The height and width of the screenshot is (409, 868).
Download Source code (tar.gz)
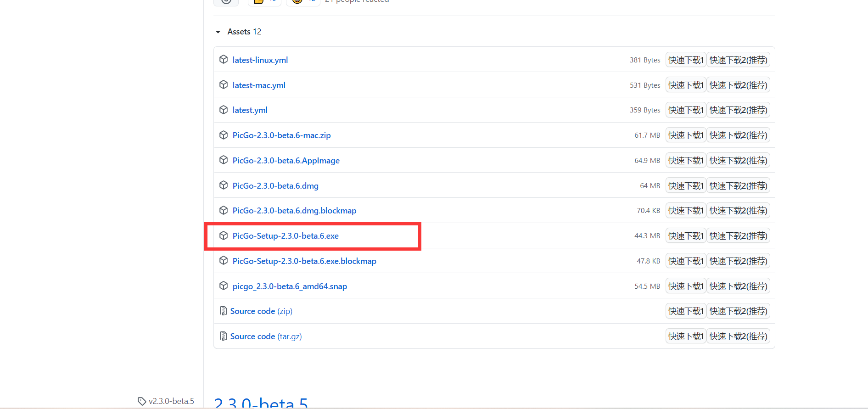tap(266, 336)
